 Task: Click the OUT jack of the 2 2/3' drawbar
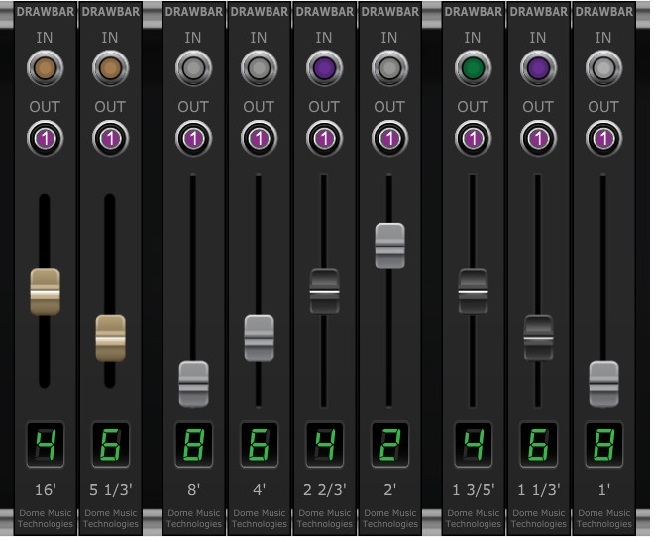click(x=324, y=138)
